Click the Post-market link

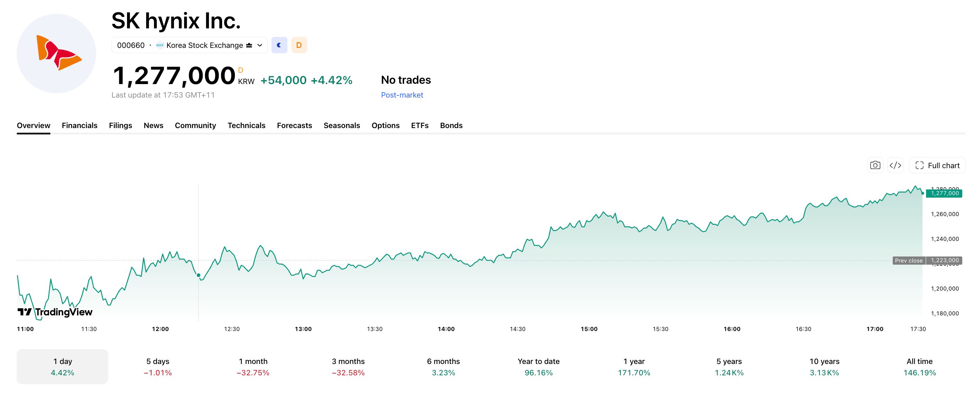[402, 95]
